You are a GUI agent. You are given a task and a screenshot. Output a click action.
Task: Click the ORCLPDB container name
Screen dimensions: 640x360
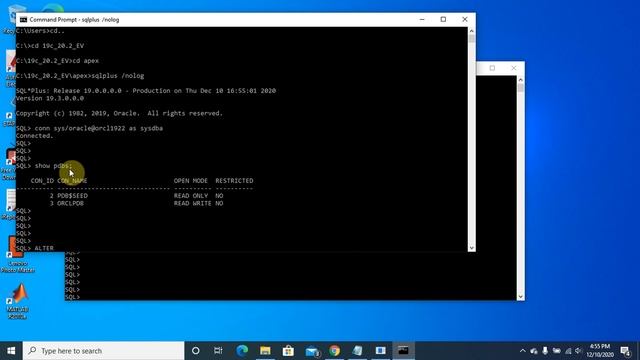[x=70, y=203]
